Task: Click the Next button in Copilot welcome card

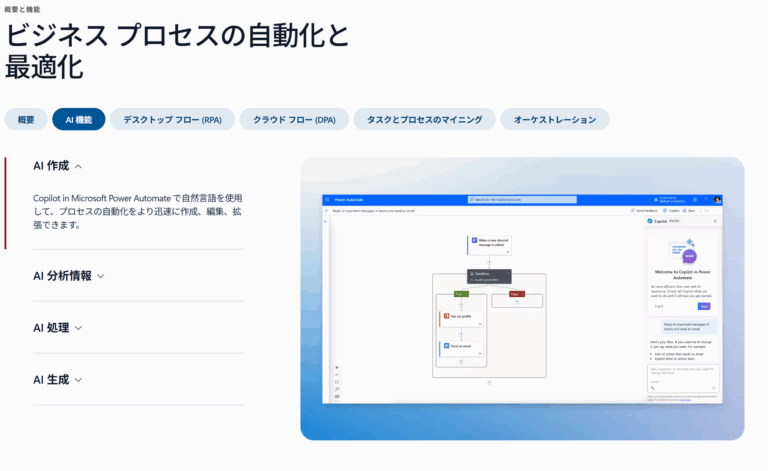Action: click(704, 306)
